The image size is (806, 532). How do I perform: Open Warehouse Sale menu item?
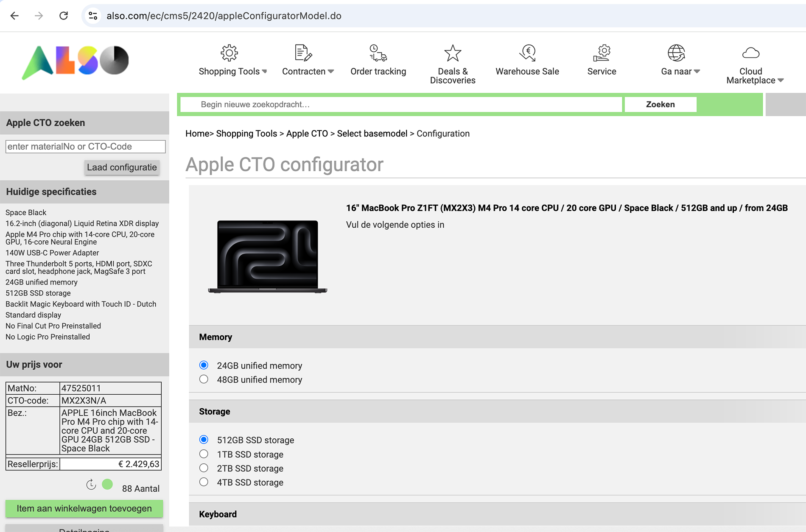[x=527, y=71]
